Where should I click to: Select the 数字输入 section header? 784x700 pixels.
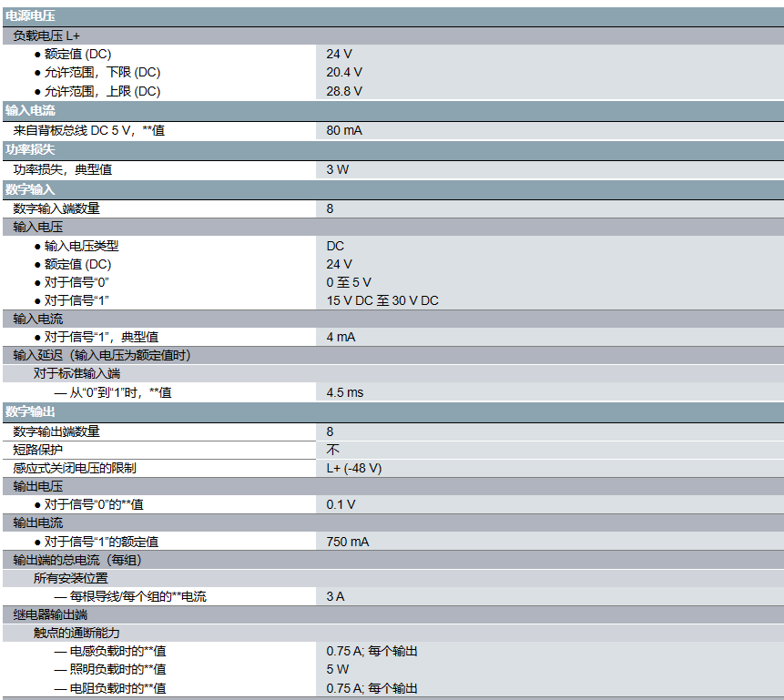coord(30,189)
